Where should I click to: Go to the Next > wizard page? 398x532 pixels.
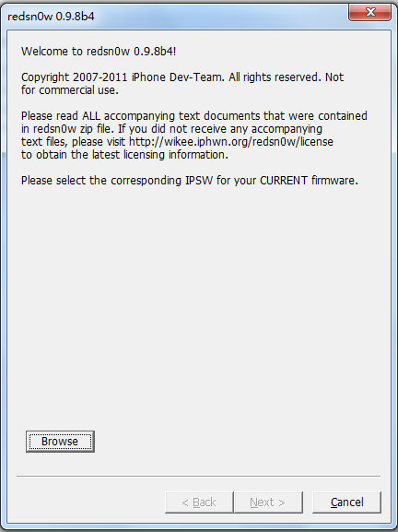click(x=268, y=502)
